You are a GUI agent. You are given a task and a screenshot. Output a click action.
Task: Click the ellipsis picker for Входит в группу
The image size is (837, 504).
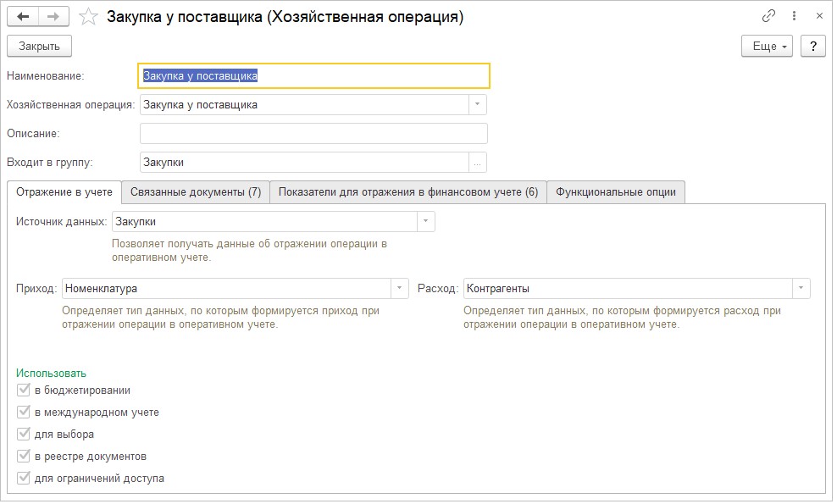coord(478,163)
